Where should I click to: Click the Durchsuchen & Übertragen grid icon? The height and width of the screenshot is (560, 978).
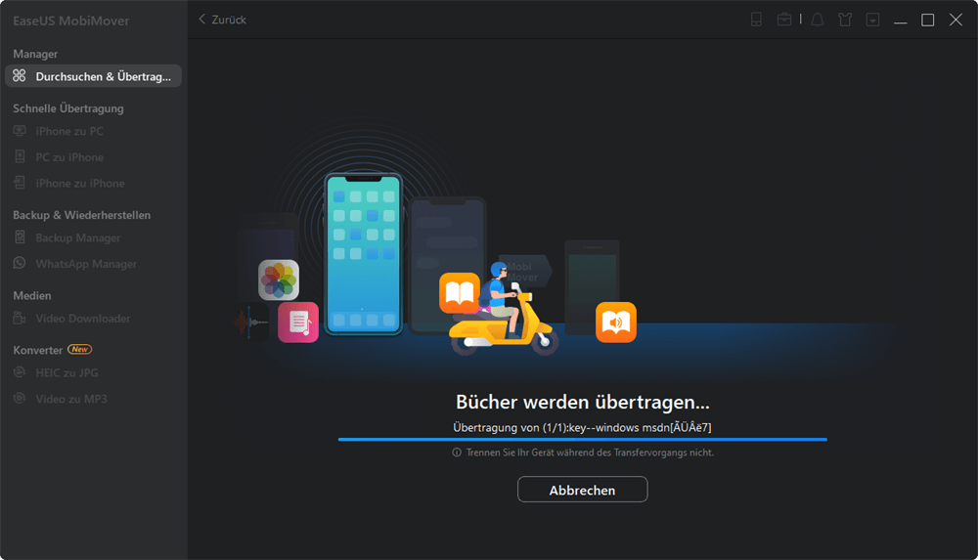(x=20, y=75)
